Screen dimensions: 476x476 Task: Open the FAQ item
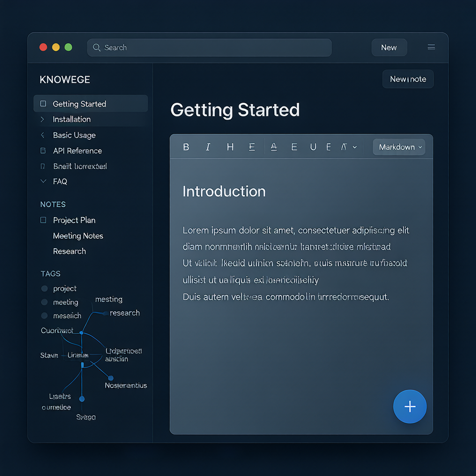click(60, 182)
